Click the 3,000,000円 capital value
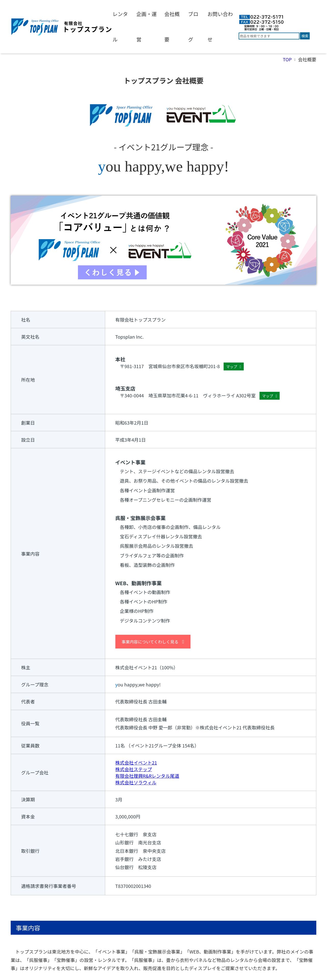Screen dimensions: 327x980 tap(128, 817)
